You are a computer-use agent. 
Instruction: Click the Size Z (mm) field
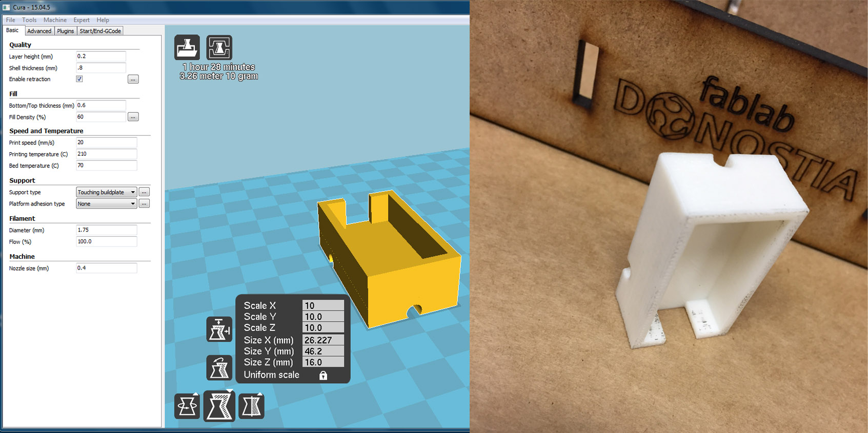coord(323,362)
